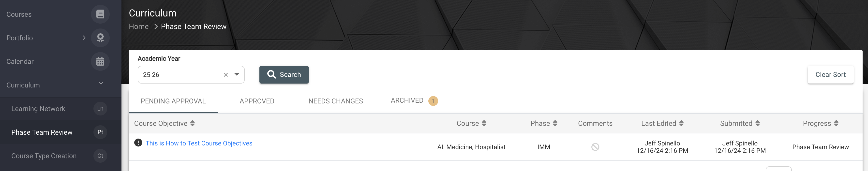Open the Courses book icon
The image size is (868, 171).
click(100, 14)
